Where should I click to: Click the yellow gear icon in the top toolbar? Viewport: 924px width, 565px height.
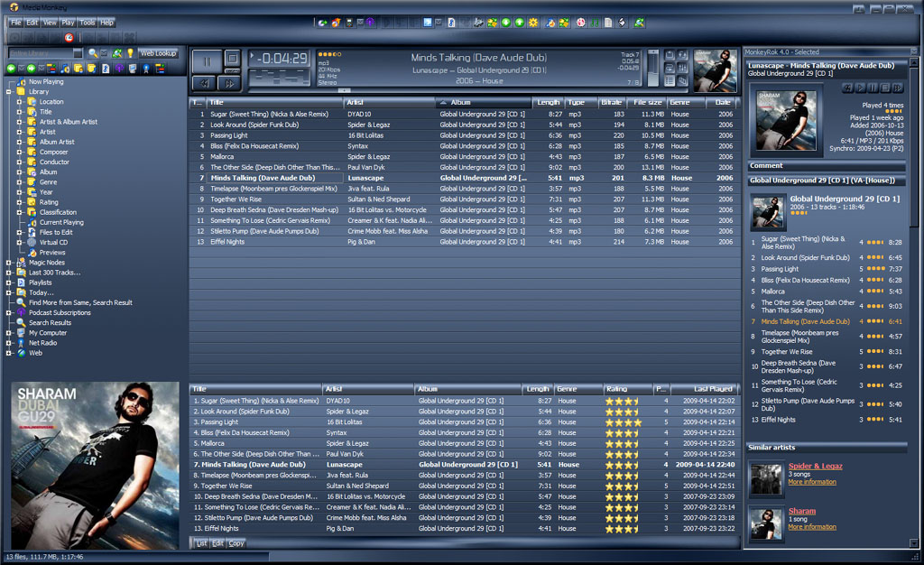click(x=533, y=23)
